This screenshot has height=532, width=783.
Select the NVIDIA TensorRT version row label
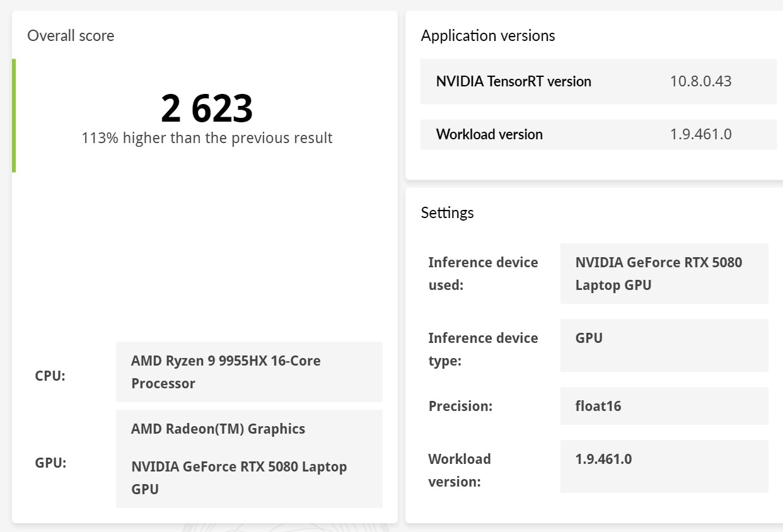click(514, 81)
